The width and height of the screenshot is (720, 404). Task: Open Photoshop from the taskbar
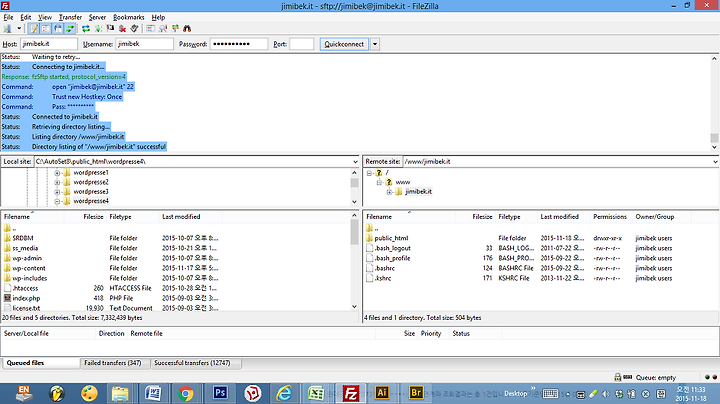pos(220,393)
